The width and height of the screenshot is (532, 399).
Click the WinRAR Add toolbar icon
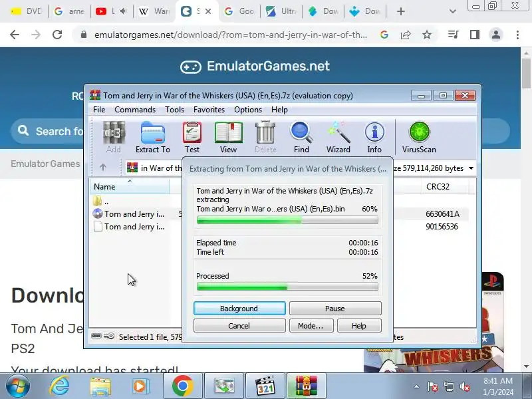pyautogui.click(x=114, y=138)
